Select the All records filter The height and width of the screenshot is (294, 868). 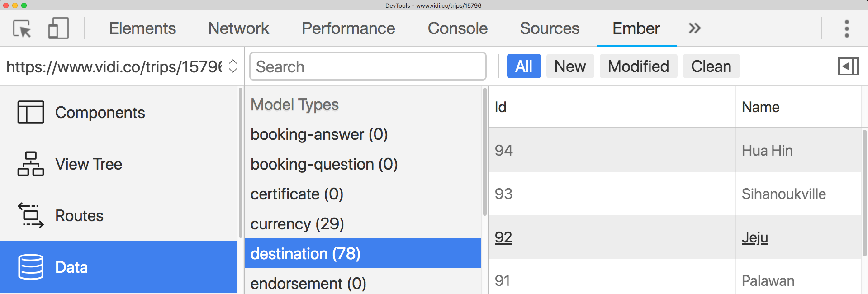pyautogui.click(x=524, y=66)
